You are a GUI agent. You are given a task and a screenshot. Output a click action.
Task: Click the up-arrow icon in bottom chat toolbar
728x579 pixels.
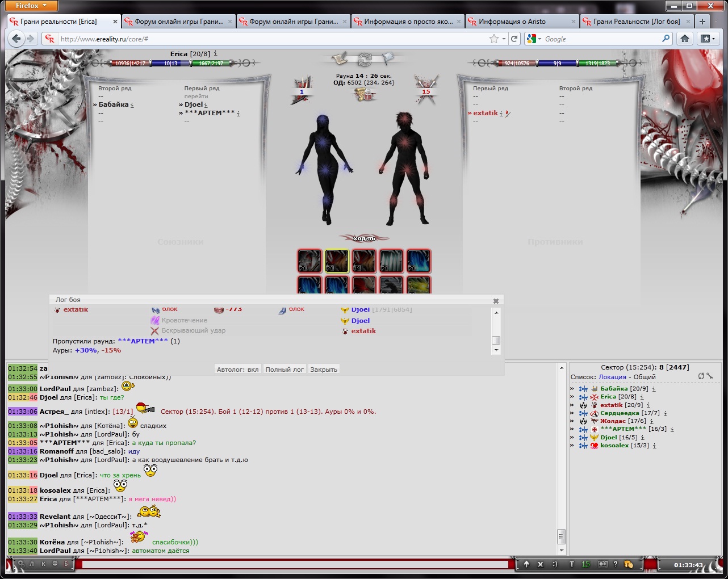pos(526,564)
